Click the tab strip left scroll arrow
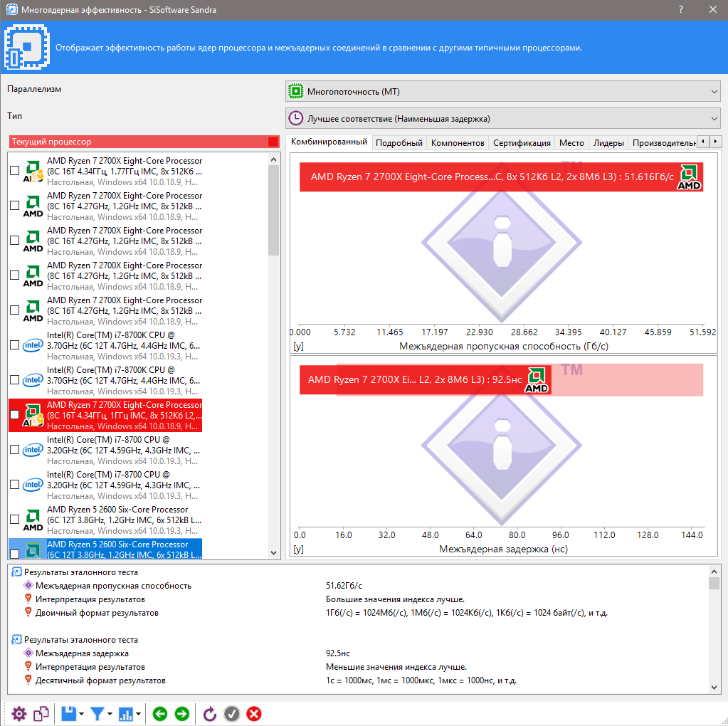Screen dimensions: 728x726 click(x=703, y=141)
